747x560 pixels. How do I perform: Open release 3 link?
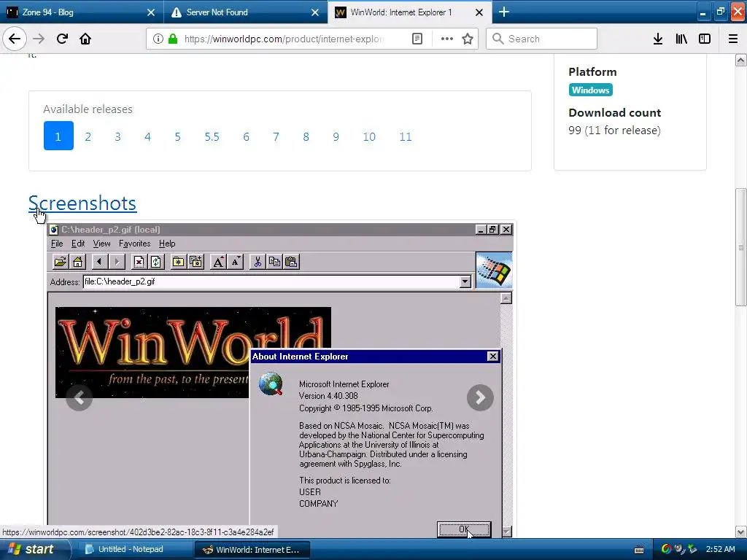click(x=117, y=136)
